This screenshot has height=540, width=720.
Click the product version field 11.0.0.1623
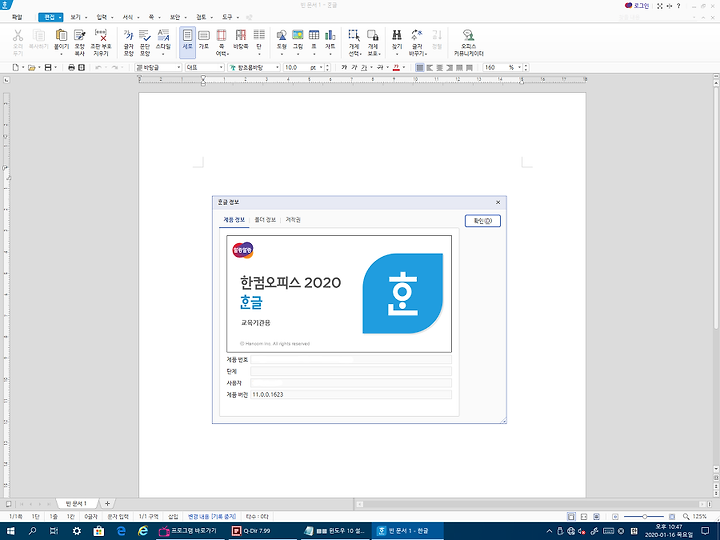(x=351, y=394)
